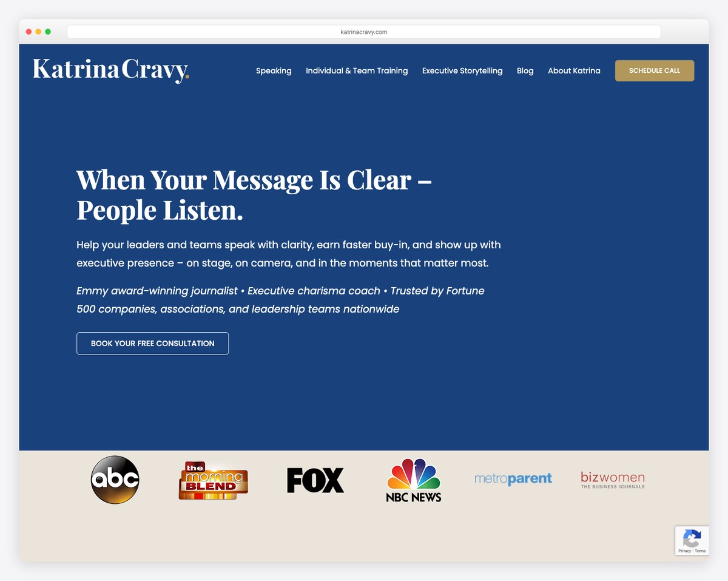728x581 pixels.
Task: Navigate to Executive Storytelling
Action: pos(462,70)
